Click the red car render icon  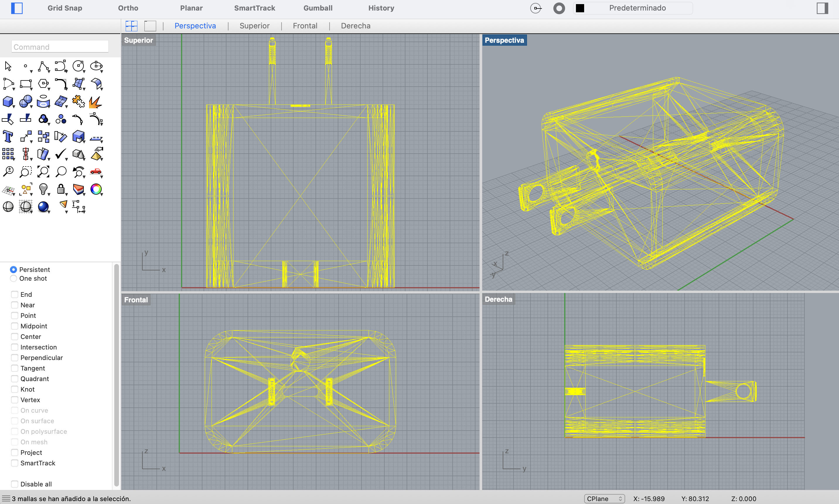(x=96, y=172)
